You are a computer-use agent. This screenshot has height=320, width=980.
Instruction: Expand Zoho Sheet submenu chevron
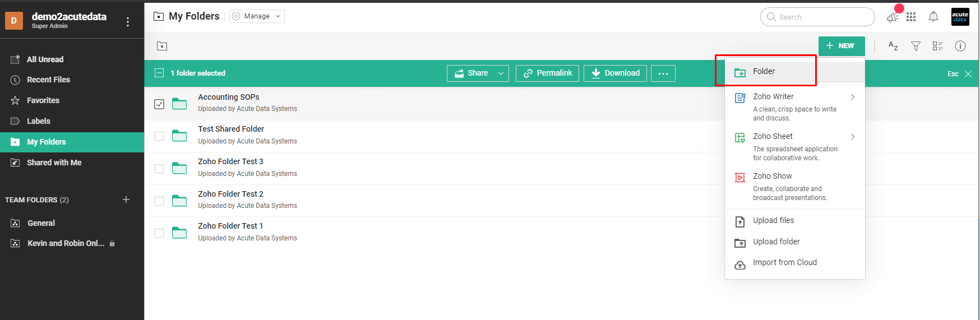tap(853, 137)
